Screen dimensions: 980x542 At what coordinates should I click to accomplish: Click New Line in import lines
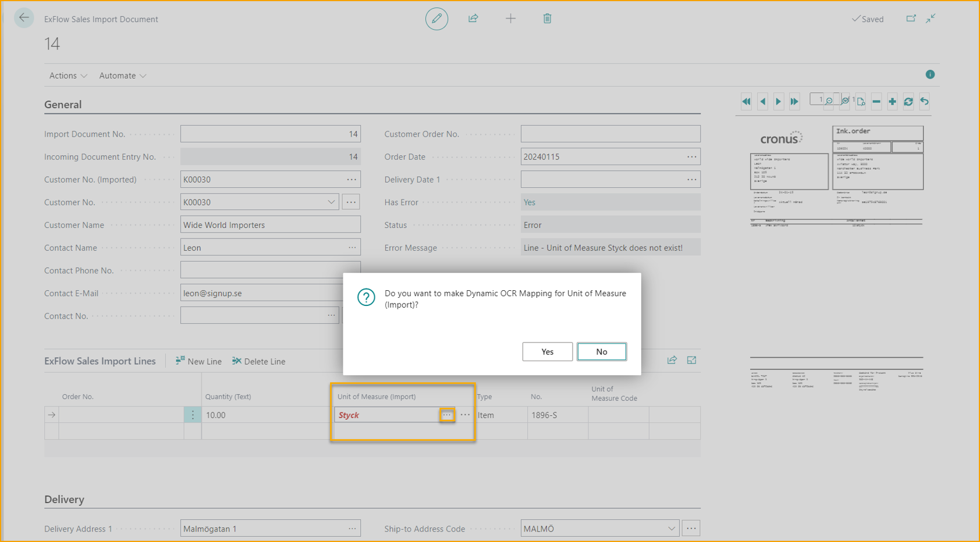[198, 361]
